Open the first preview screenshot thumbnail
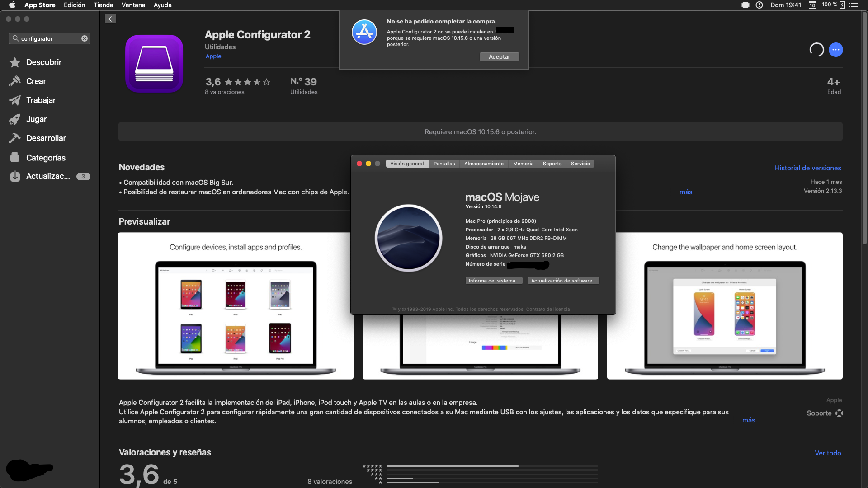The width and height of the screenshot is (868, 488). tap(236, 306)
